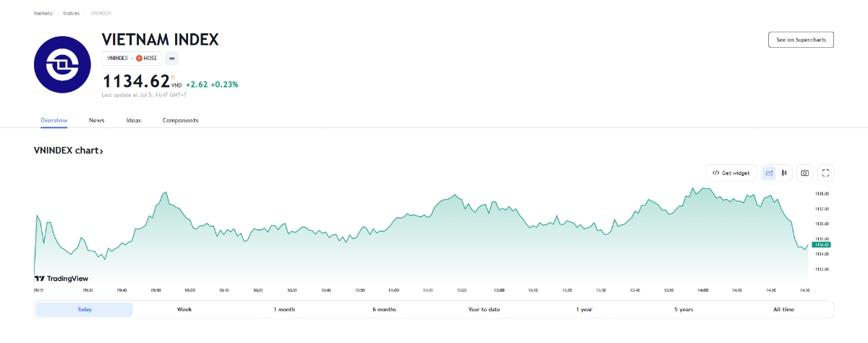The width and height of the screenshot is (868, 343).
Task: Click the See on Supercharts button
Action: 801,40
